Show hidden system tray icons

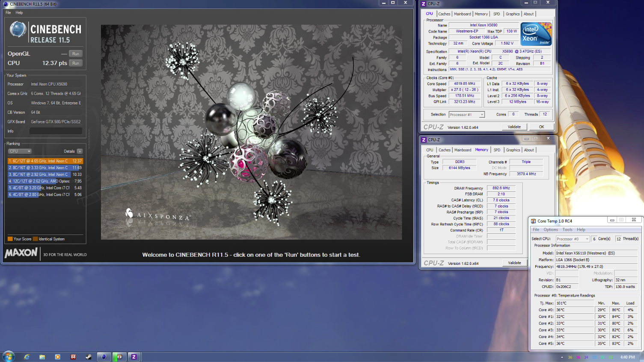(562, 357)
